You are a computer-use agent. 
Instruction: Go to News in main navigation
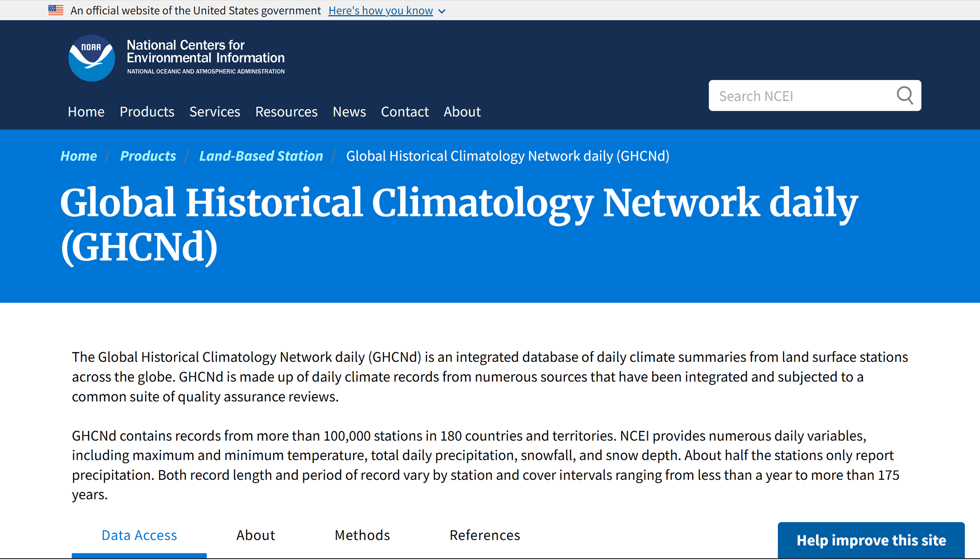[x=349, y=112]
